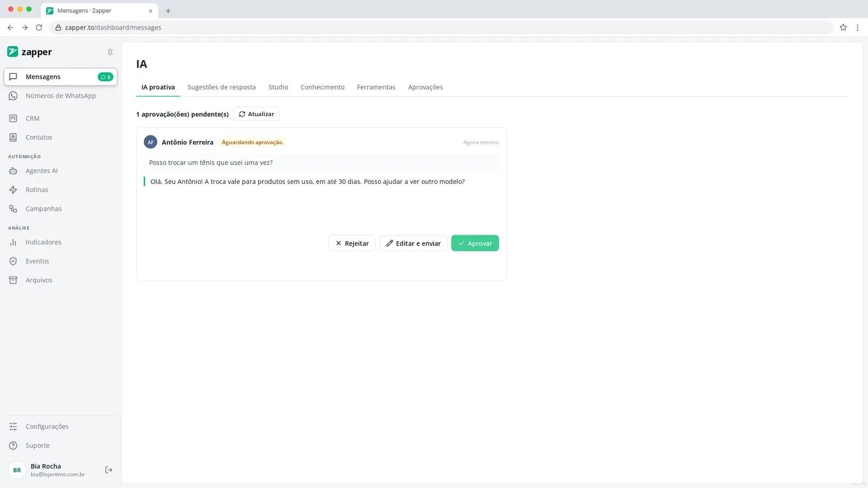Open Números de WhatsApp

pyautogui.click(x=60, y=96)
